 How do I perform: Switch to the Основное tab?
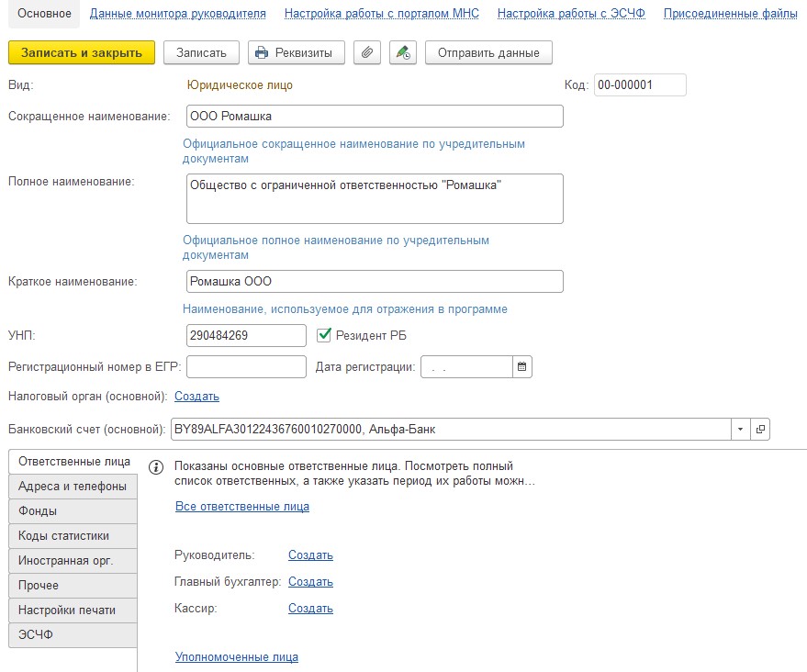pyautogui.click(x=44, y=14)
